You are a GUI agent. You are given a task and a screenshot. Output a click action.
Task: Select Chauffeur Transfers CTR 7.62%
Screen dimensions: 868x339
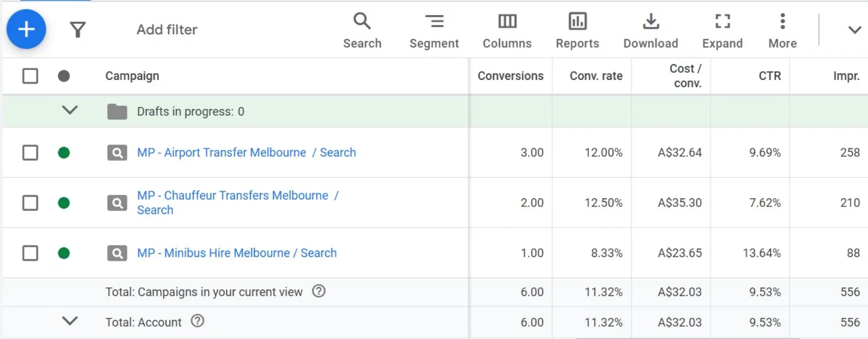[765, 203]
